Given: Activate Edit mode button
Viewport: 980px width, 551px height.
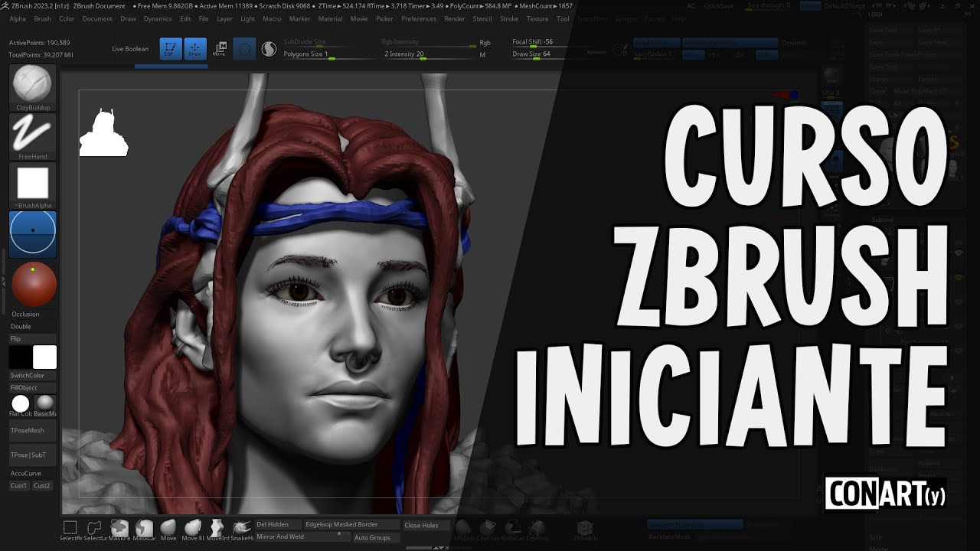Looking at the screenshot, I should (171, 49).
